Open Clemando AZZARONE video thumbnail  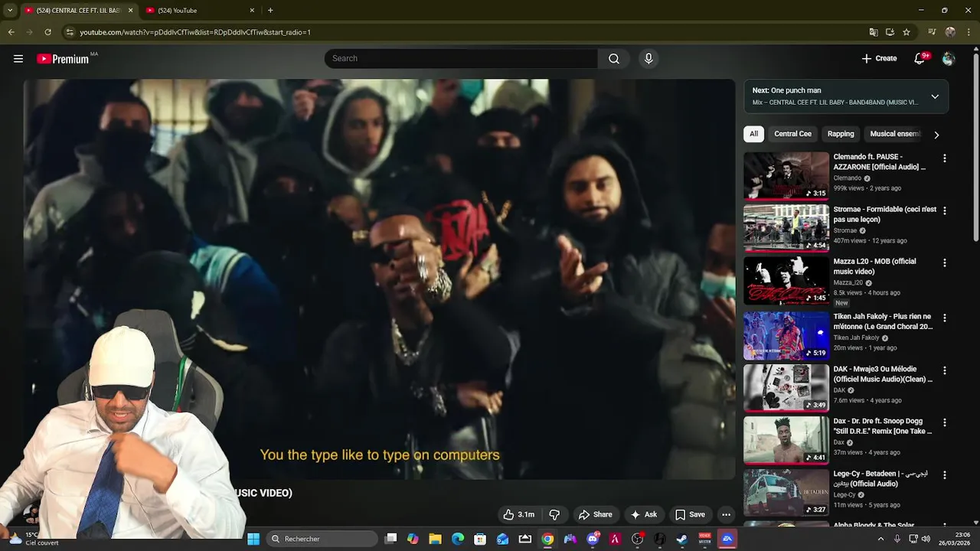[x=786, y=175]
